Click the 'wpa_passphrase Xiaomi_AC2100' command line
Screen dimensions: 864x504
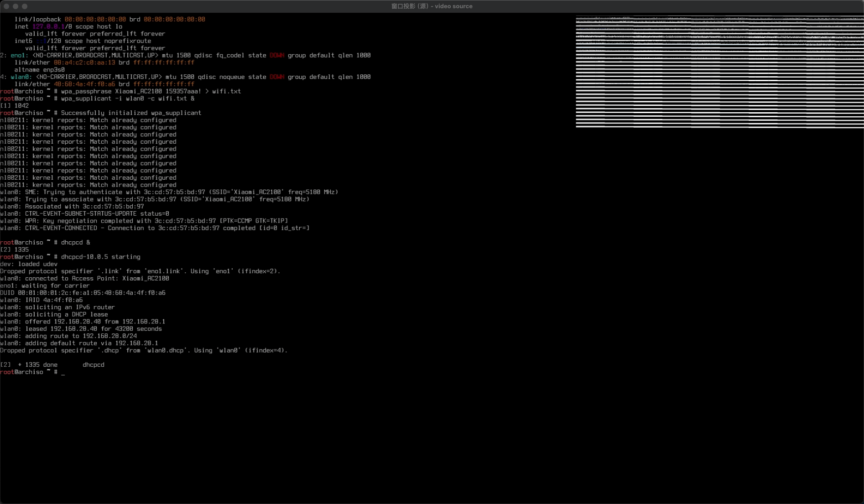[x=120, y=91]
